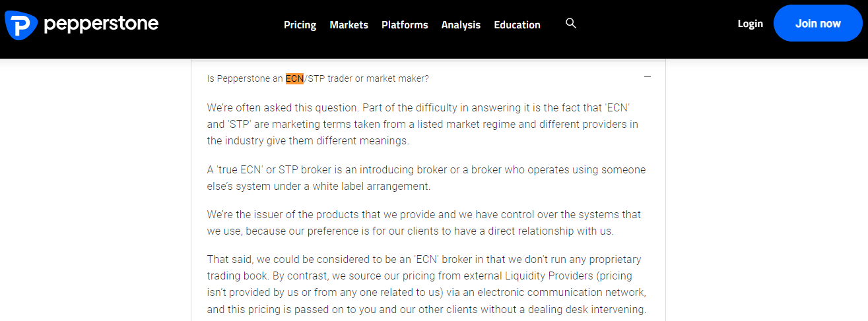Click the paragraph starting "That said"

426,284
